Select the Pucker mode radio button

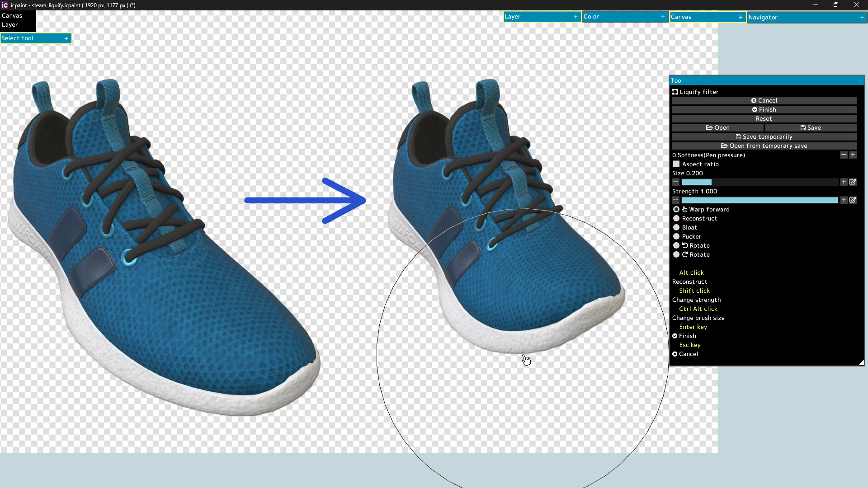click(676, 237)
